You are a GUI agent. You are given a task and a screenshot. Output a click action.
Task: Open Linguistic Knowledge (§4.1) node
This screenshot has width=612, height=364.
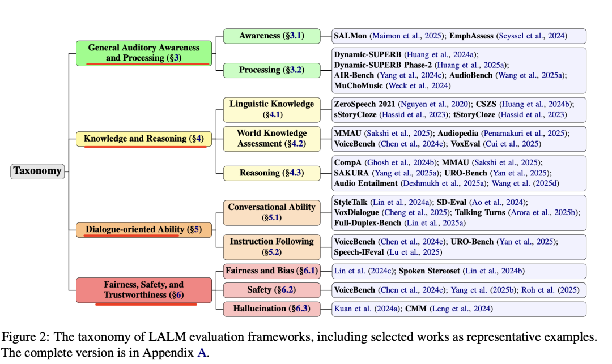tap(271, 109)
